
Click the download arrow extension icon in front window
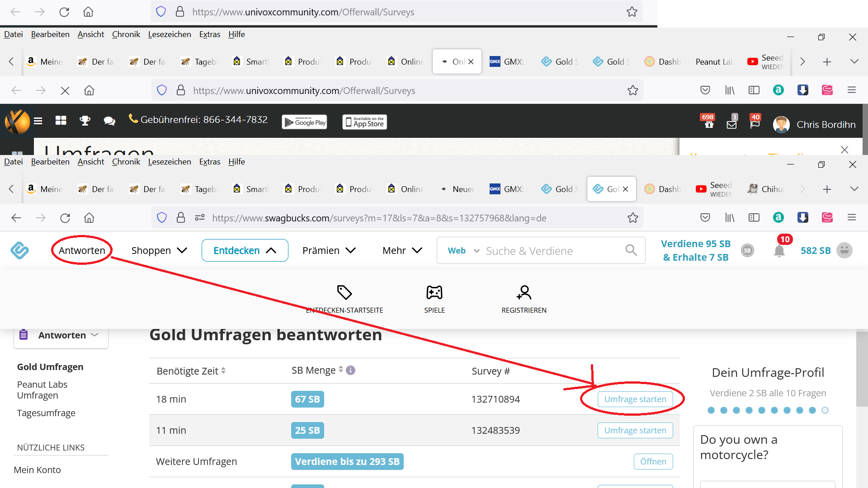802,218
